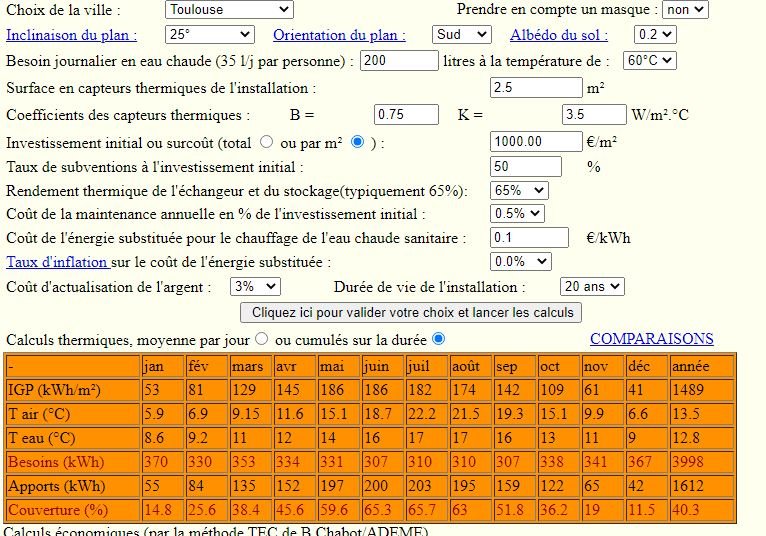
Task: Open the COMPARAISONS link
Action: pos(652,339)
